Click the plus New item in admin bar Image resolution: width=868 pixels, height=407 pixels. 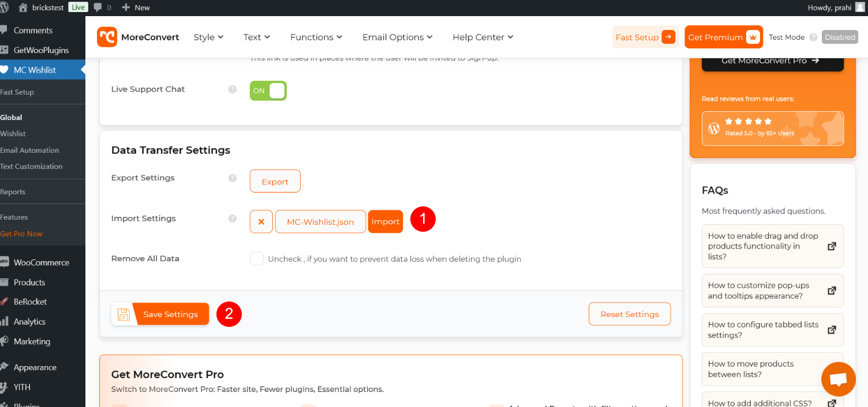click(x=136, y=7)
